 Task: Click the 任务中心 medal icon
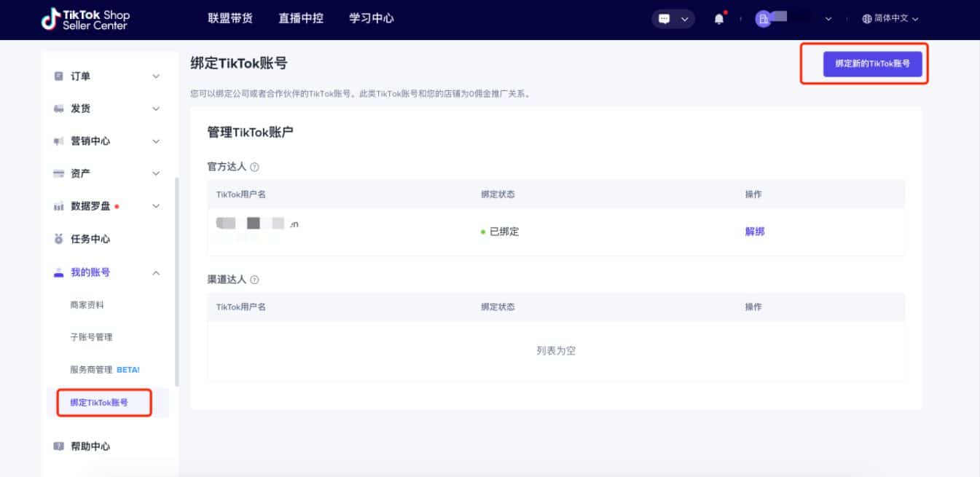point(59,239)
